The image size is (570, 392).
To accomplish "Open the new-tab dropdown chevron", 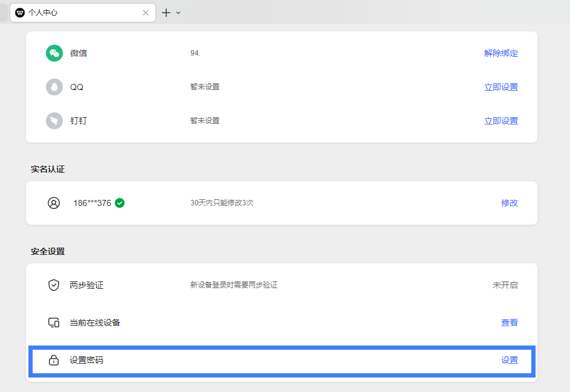I will [x=178, y=12].
